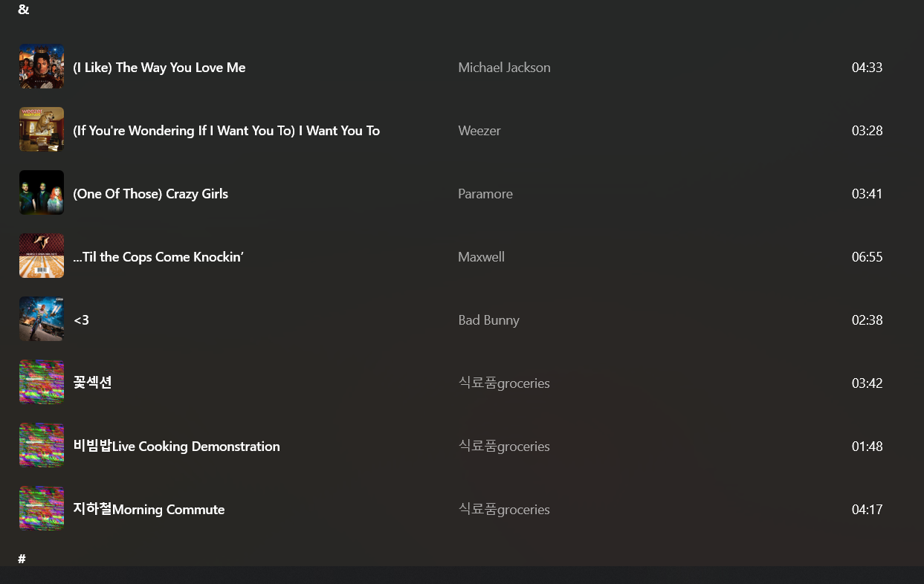The height and width of the screenshot is (584, 924).
Task: Select track 지하철Morning Commute title
Action: pyautogui.click(x=149, y=509)
